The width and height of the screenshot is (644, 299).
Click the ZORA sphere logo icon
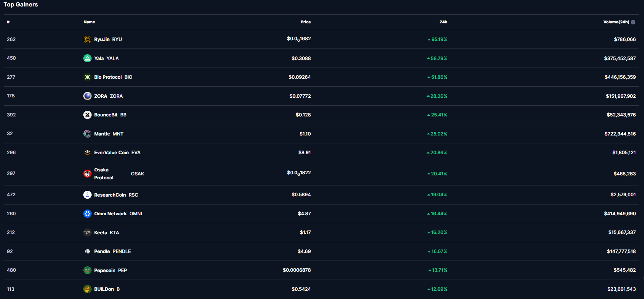(x=87, y=96)
